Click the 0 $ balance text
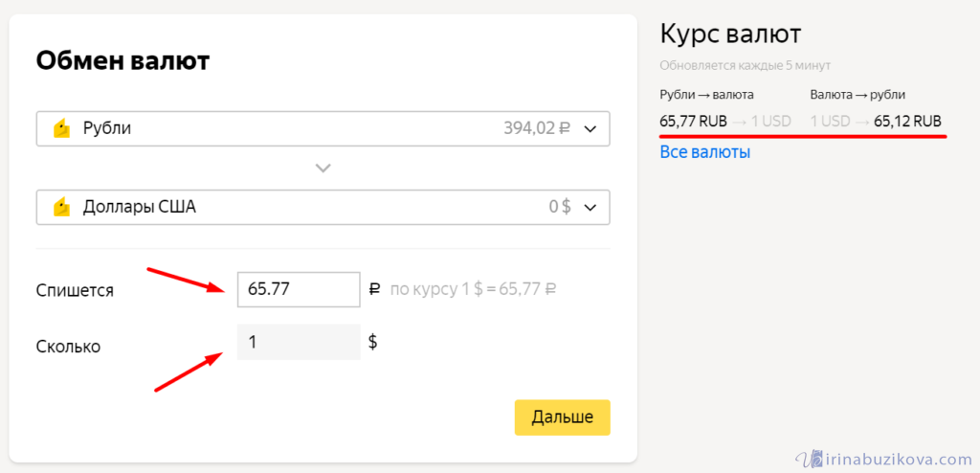This screenshot has width=980, height=473. [560, 207]
